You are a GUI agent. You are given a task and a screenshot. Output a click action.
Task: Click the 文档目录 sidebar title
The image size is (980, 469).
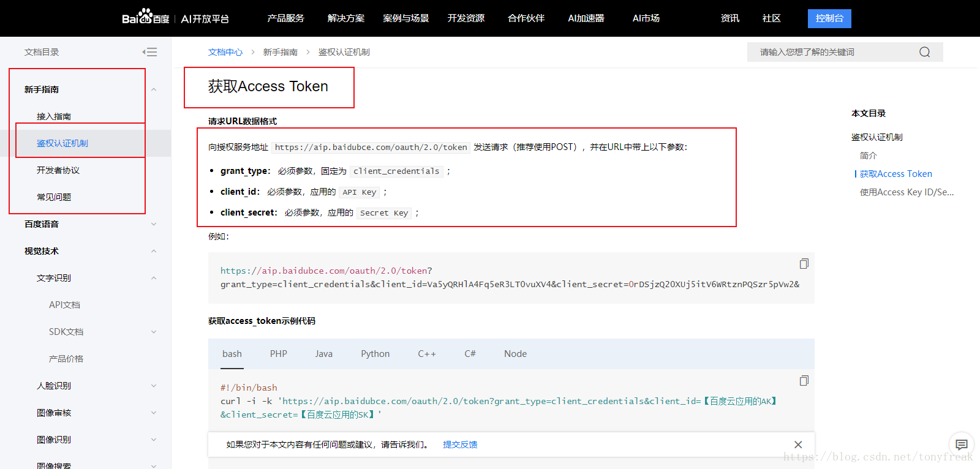42,52
